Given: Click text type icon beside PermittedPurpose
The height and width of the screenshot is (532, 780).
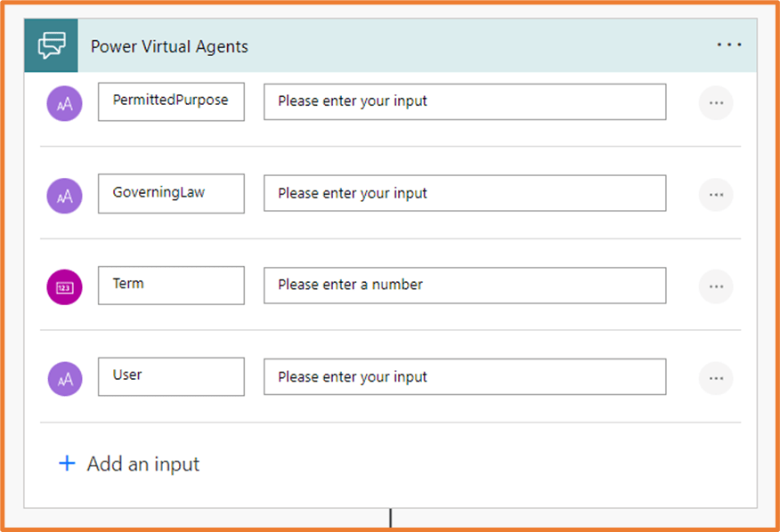Looking at the screenshot, I should click(65, 102).
